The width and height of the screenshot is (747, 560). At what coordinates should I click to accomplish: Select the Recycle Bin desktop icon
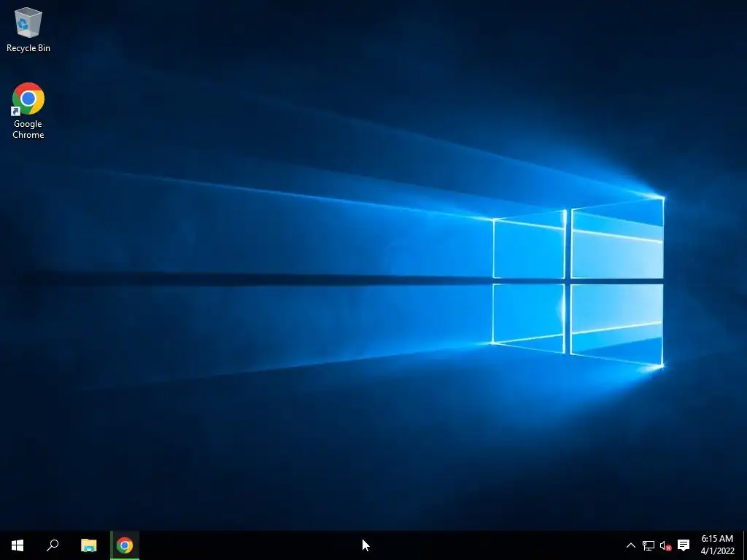coord(28,29)
